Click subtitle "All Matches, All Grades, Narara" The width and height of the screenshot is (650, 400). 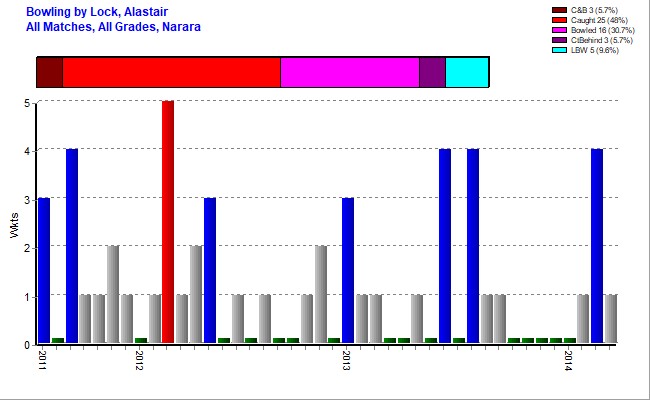113,27
